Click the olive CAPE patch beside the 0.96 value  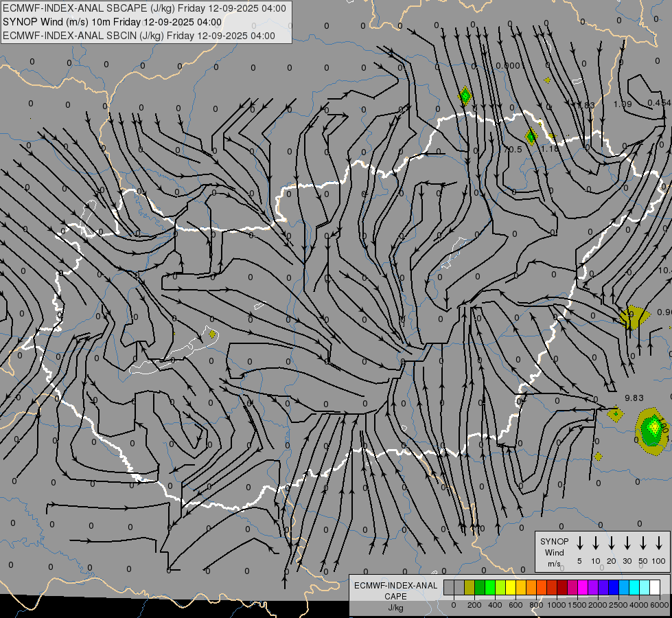coord(634,317)
